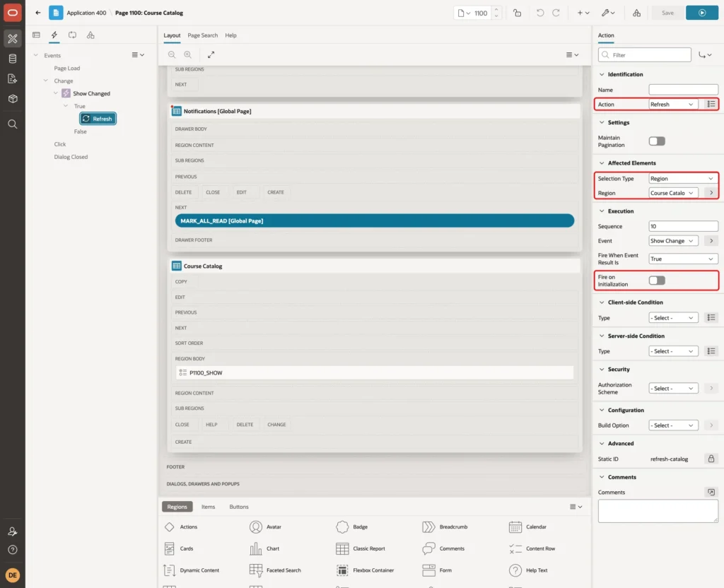Switch to the Processing tab icon

click(72, 35)
